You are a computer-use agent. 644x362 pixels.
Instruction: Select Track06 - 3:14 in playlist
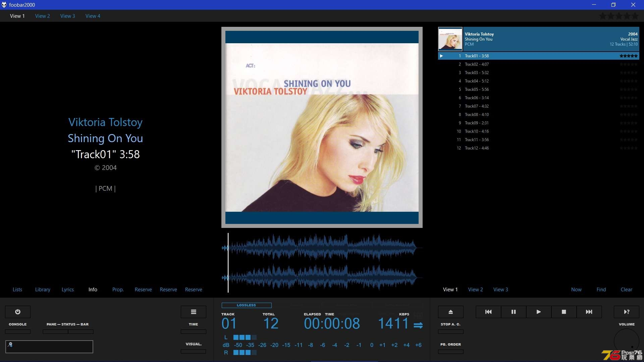point(539,98)
